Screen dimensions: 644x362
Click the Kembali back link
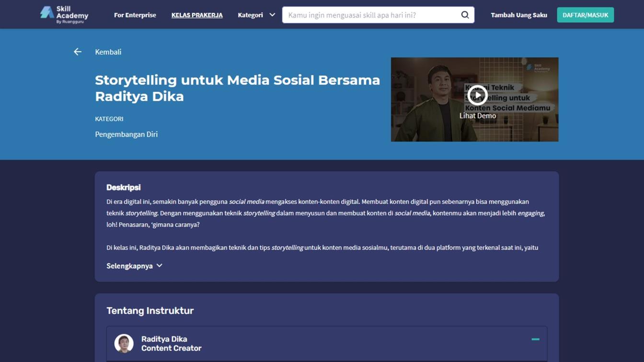click(x=108, y=52)
